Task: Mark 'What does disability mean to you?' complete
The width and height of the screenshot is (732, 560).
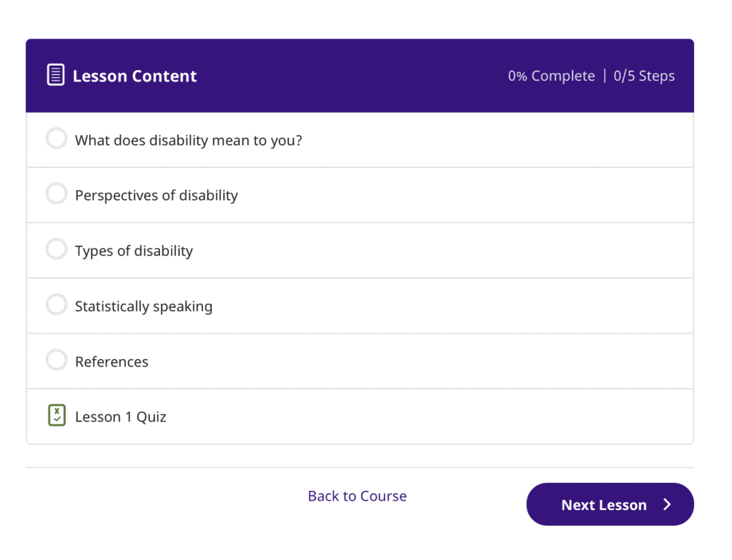Action: point(56,138)
